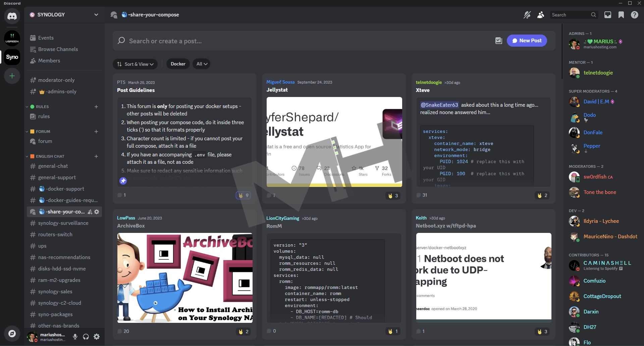Toggle microphone mute
Viewport: 644px width, 346px height.
point(75,337)
